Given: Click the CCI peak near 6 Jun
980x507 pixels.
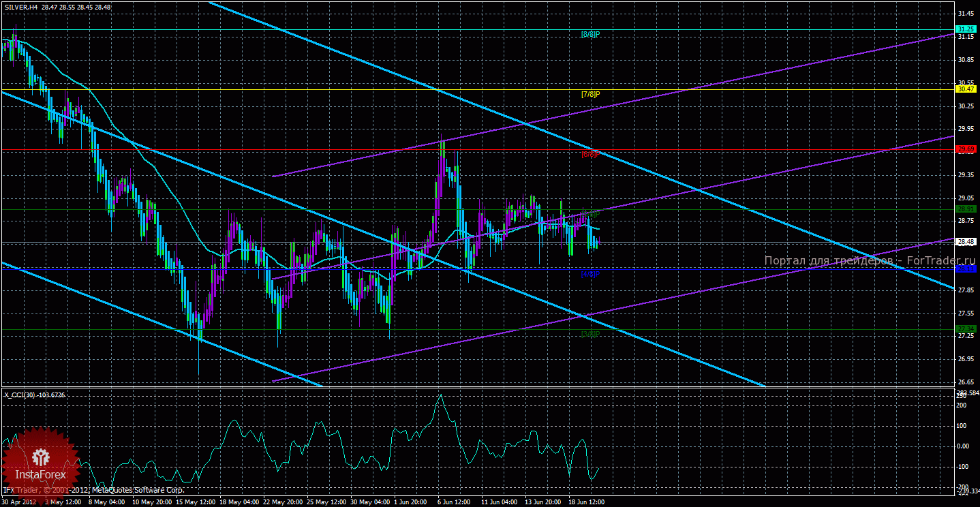Looking at the screenshot, I should pyautogui.click(x=441, y=395).
